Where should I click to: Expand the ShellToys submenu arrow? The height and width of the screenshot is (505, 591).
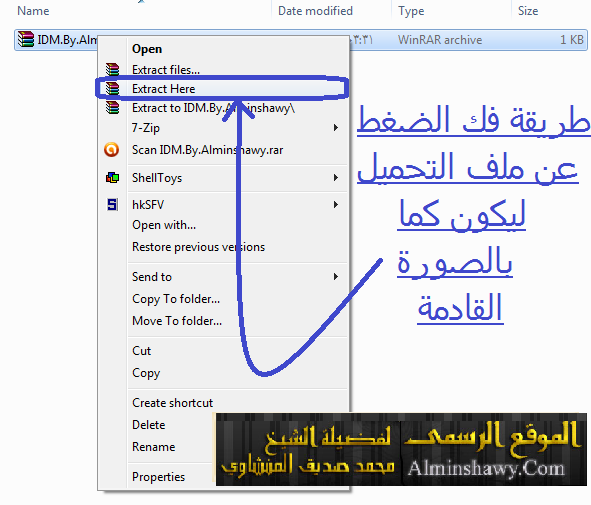tap(335, 178)
